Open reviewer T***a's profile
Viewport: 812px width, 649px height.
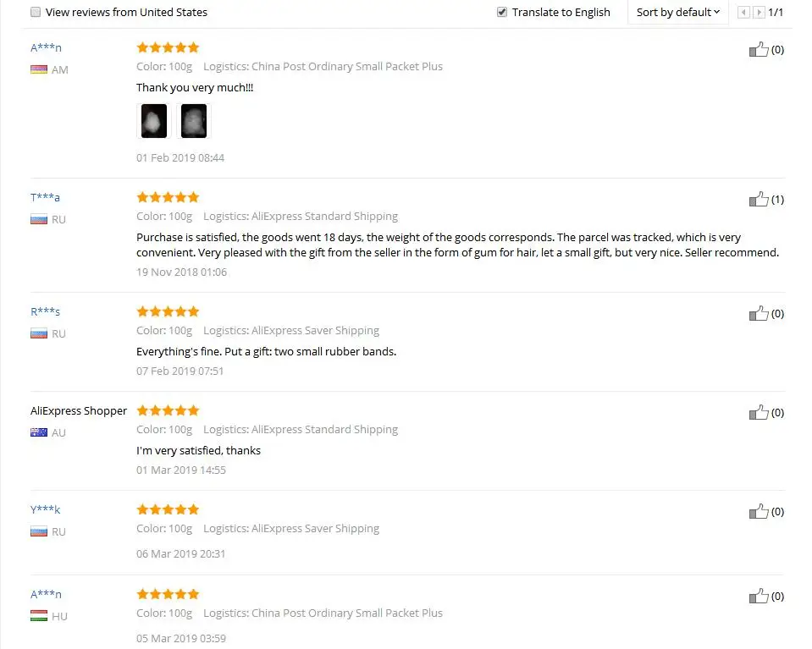click(x=45, y=197)
